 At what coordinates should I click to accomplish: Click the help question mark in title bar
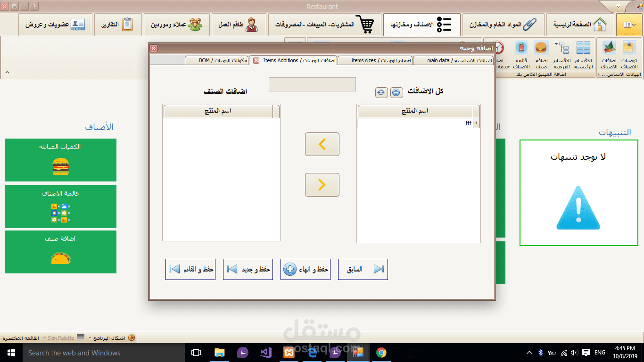(34, 7)
